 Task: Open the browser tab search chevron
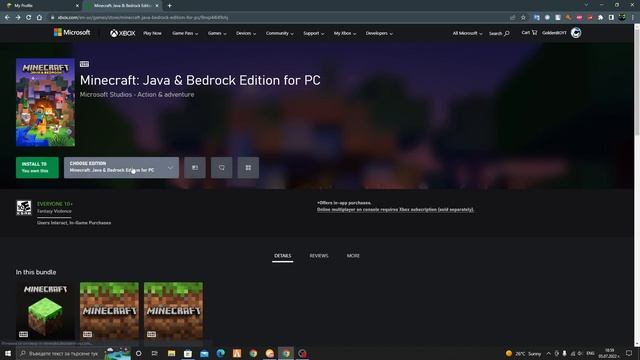[586, 5]
